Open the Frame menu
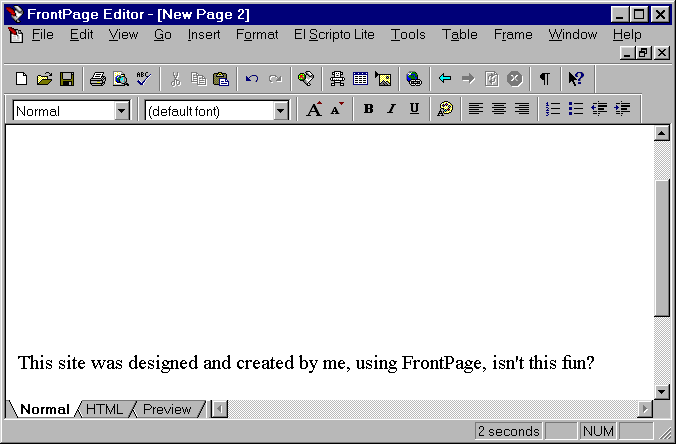The width and height of the screenshot is (676, 444). pos(513,34)
